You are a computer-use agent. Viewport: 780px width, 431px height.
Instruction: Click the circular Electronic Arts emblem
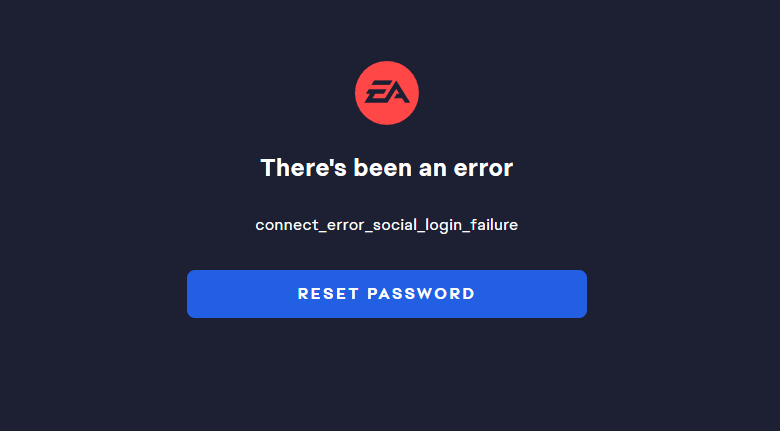point(387,93)
